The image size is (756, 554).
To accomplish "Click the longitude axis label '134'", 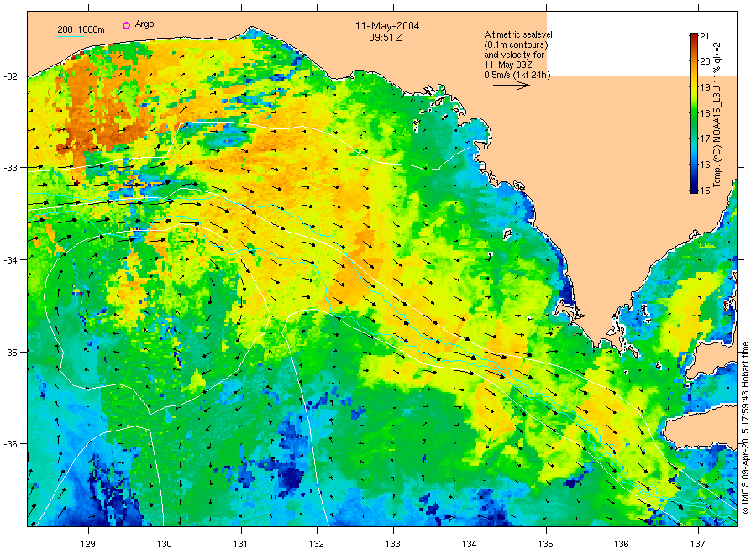I will pos(469,545).
